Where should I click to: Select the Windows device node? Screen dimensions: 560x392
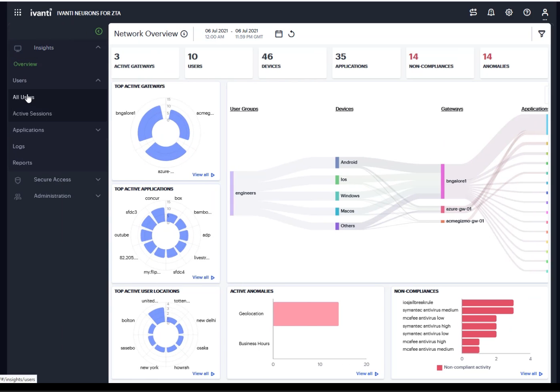tap(337, 196)
